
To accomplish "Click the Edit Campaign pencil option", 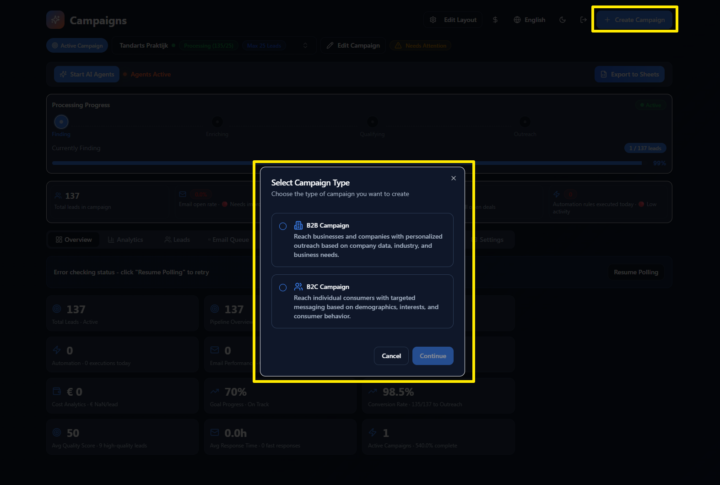I will pyautogui.click(x=353, y=46).
